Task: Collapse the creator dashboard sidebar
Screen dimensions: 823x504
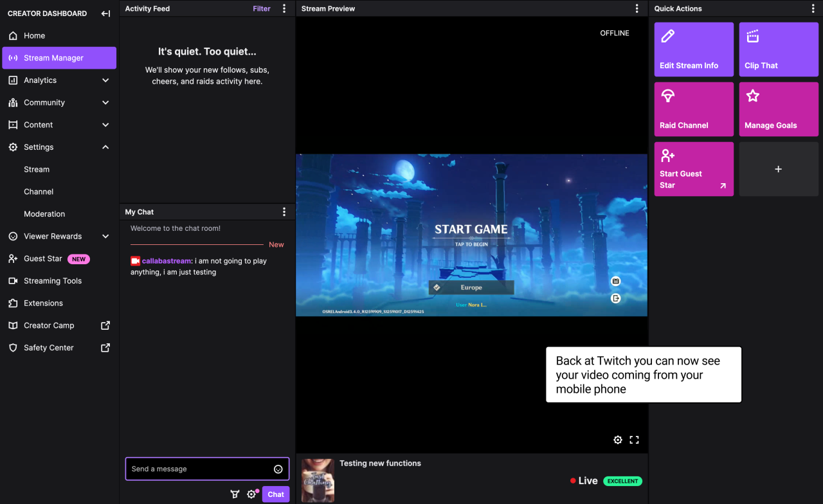Action: (105, 13)
